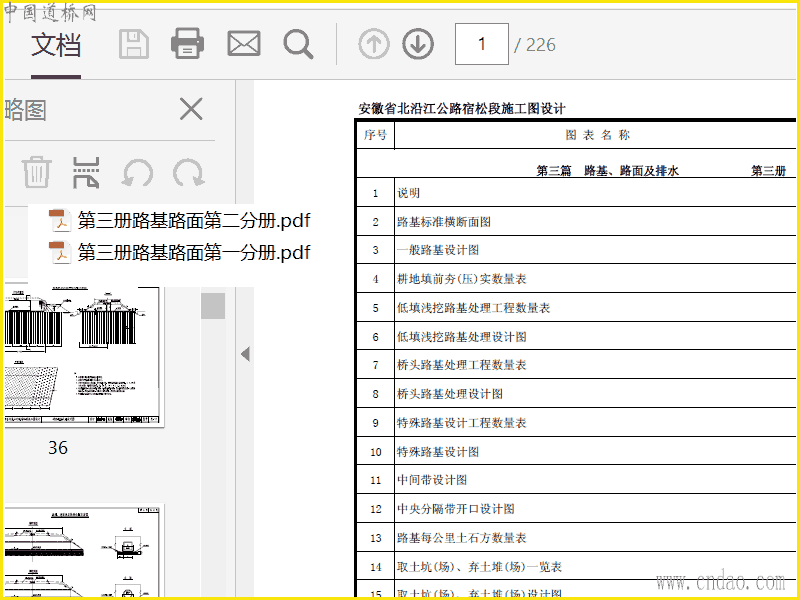The image size is (800, 600).
Task: Click row 特殊路基设计工程数量表
Action: [x=576, y=422]
